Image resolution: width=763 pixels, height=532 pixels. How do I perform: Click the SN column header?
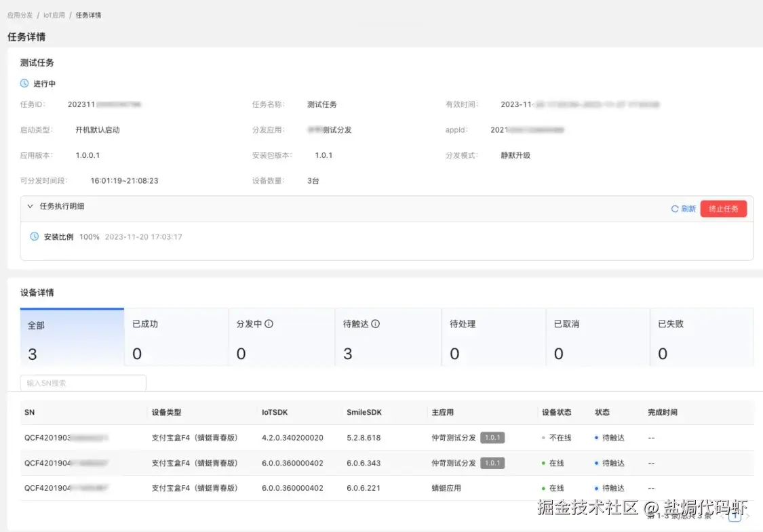pos(30,412)
